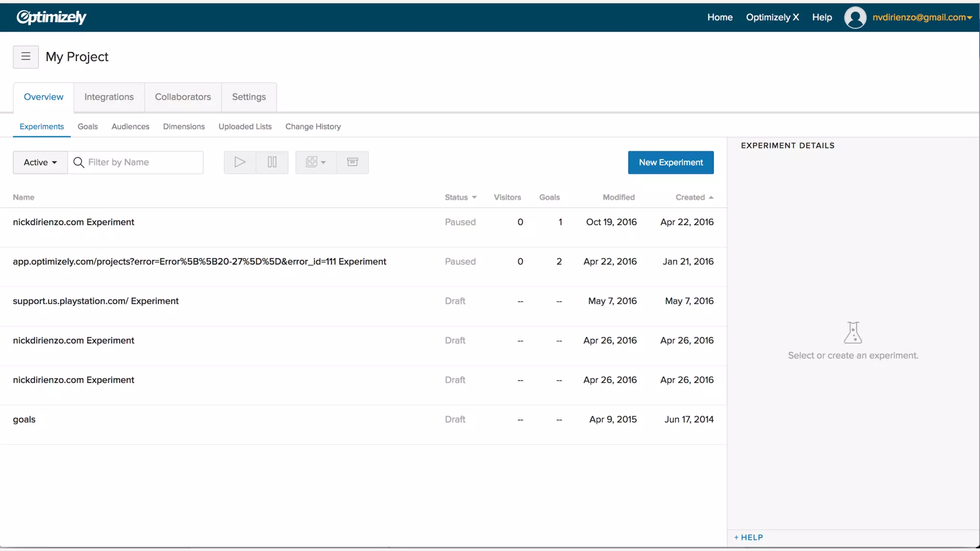Click the user avatar icon
Viewport: 980px width, 551px height.
[x=855, y=18]
